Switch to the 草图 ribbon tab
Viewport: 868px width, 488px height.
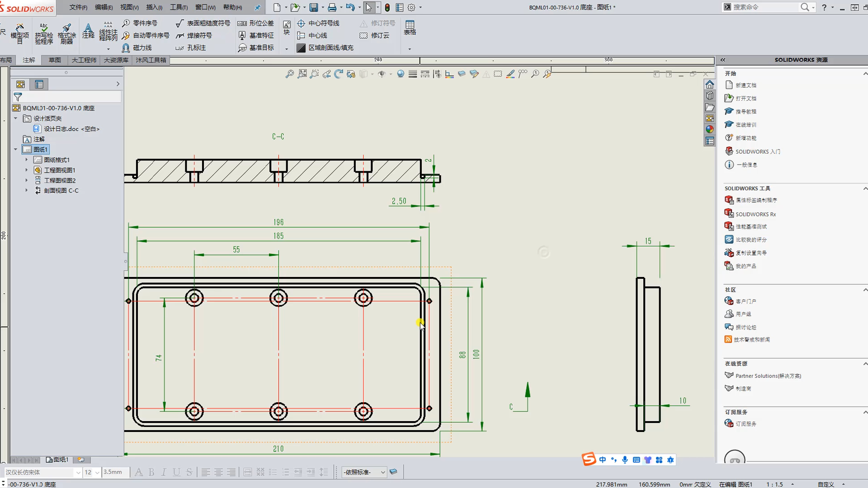pyautogui.click(x=54, y=60)
